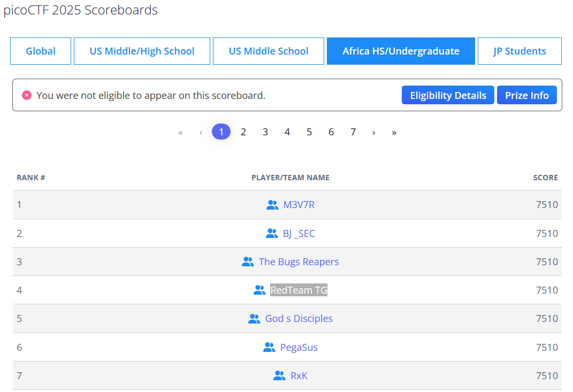Switch to the JP Students tab
This screenshot has width=573, height=392.
click(x=519, y=51)
